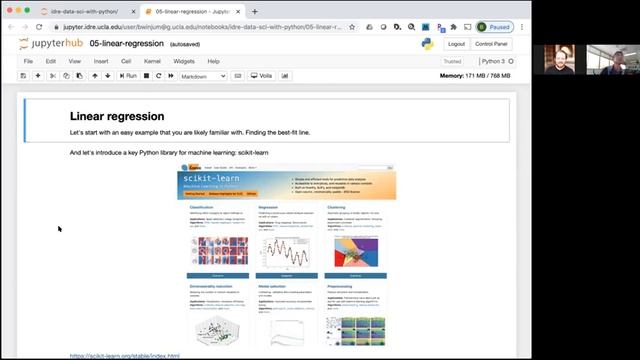Open the Kernel menu
The image size is (640, 360).
[152, 61]
